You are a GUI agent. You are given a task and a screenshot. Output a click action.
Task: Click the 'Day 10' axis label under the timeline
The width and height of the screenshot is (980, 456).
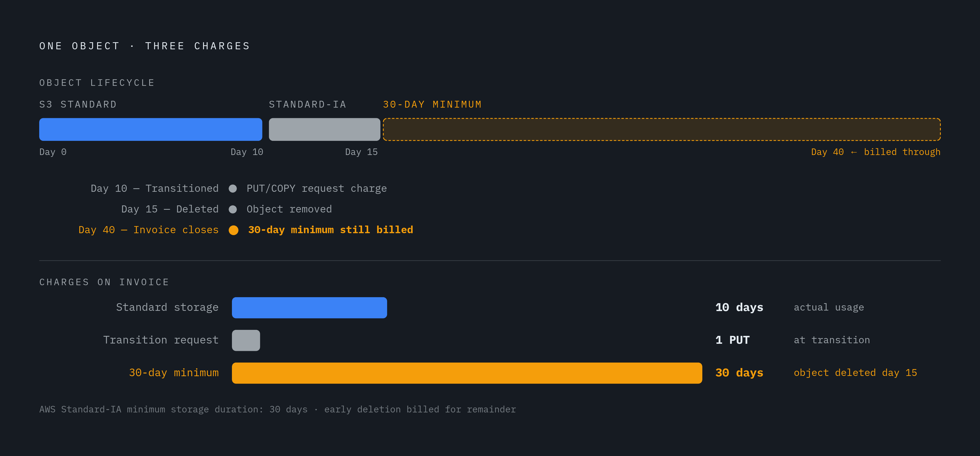(x=247, y=152)
